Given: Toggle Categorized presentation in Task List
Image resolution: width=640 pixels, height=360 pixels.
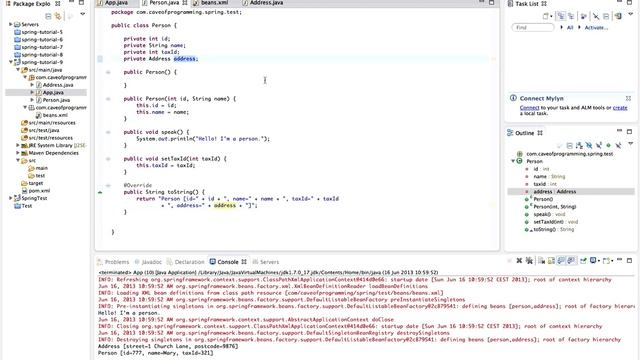Looking at the screenshot, I should 561,16.
